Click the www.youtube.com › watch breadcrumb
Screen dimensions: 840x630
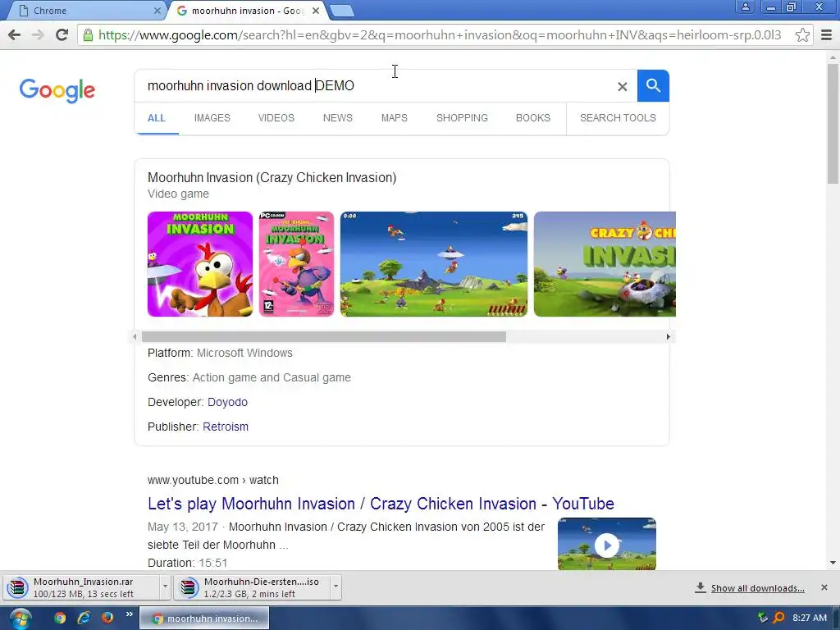[x=212, y=480]
